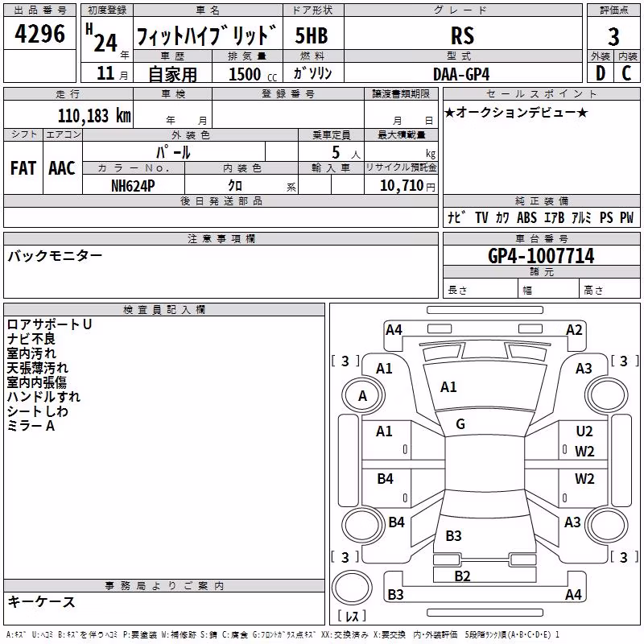Select the exterior rating D
Viewport: 644px width, 644px height.
600,73
